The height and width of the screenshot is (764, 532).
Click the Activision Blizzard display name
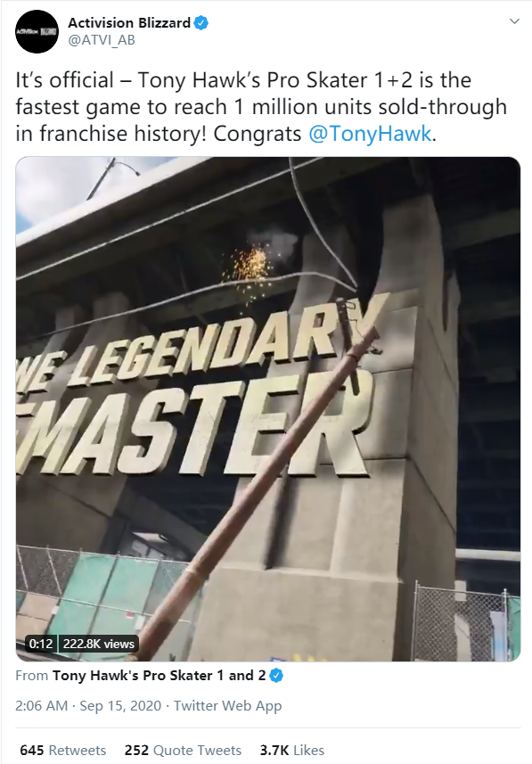129,23
